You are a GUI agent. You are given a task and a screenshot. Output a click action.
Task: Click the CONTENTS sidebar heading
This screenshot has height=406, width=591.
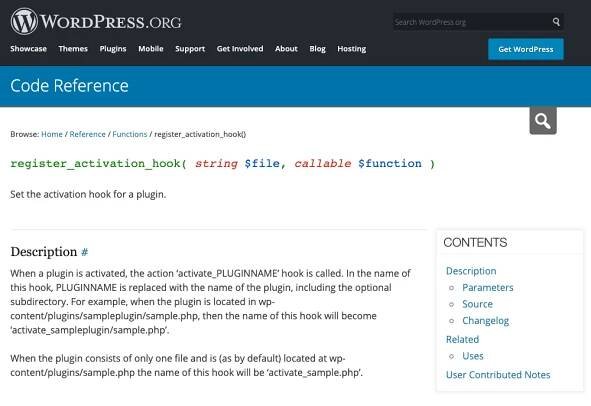475,242
